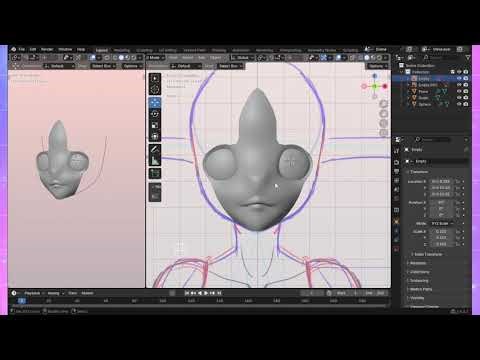Open the timeline Playback menu
The height and width of the screenshot is (360, 480).
[32, 293]
